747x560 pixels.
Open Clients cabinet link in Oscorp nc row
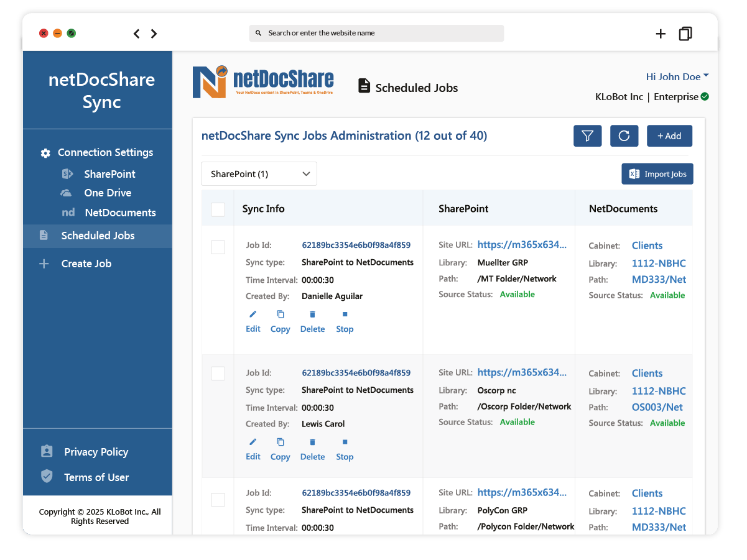click(x=647, y=374)
